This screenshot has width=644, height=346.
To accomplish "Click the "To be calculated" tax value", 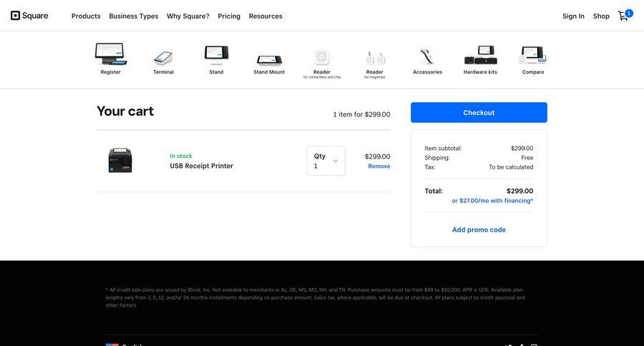I will (x=511, y=167).
